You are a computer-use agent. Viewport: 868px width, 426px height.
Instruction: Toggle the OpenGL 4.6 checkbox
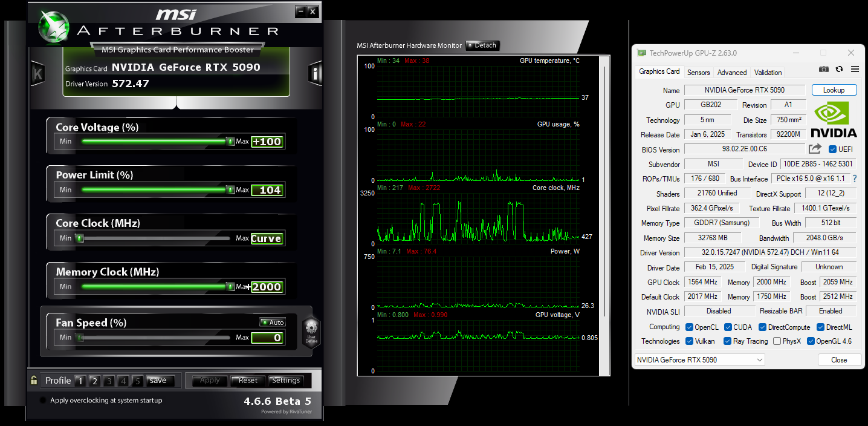point(811,341)
